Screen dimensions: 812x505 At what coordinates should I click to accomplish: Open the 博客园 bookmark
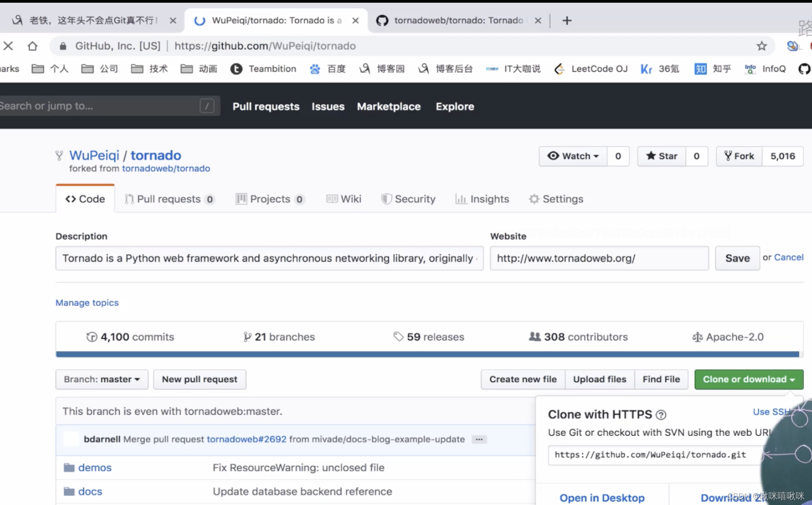click(x=382, y=69)
